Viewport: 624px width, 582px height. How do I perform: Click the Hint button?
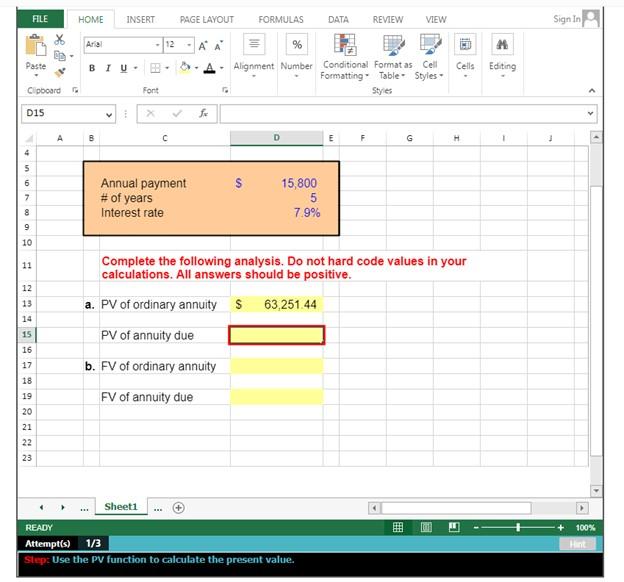(577, 544)
